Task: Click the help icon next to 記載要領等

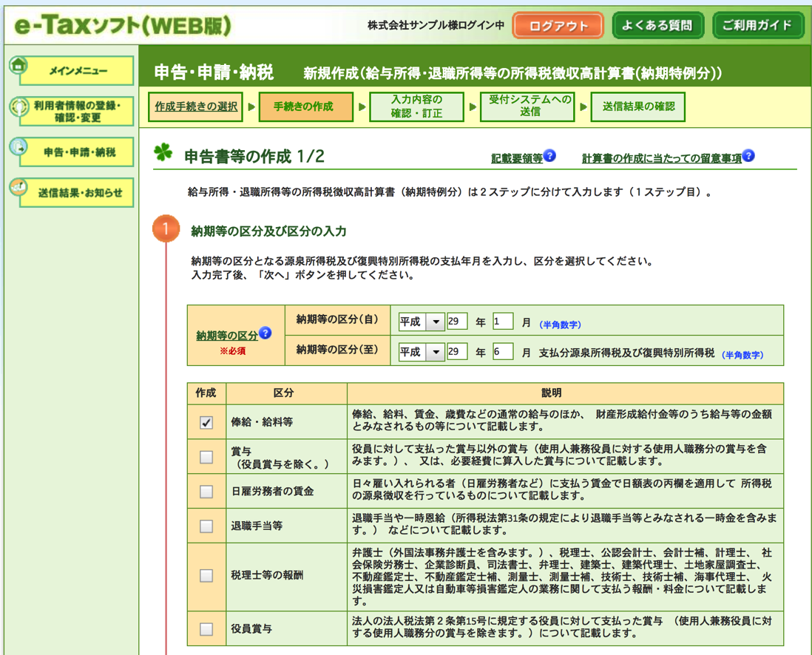Action: [x=550, y=155]
